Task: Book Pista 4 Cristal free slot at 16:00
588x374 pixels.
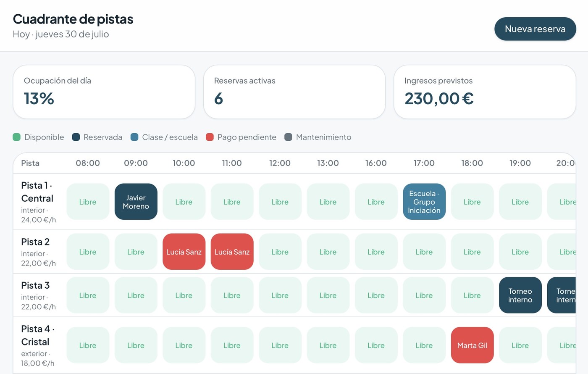Action: (376, 345)
